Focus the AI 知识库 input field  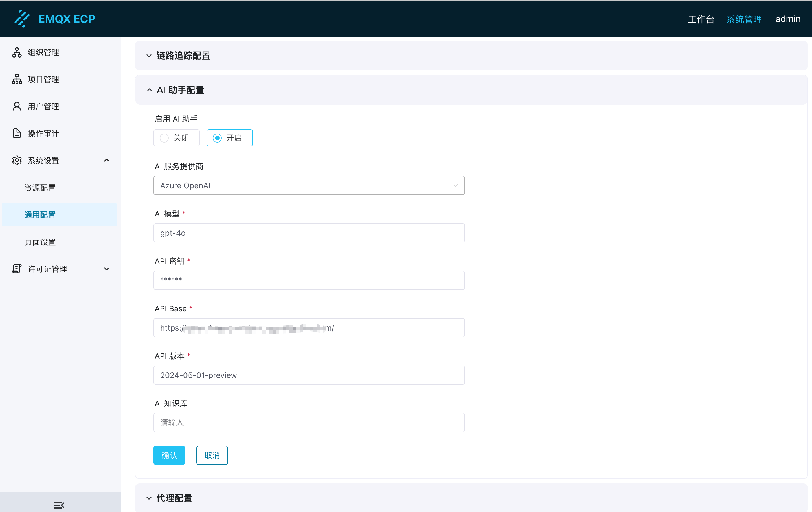coord(309,422)
